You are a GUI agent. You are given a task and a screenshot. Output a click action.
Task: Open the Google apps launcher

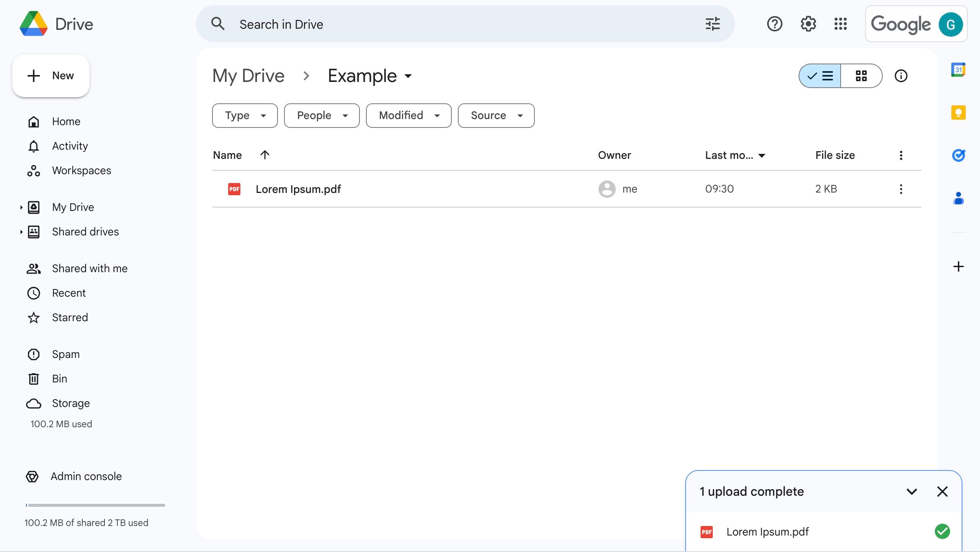pyautogui.click(x=841, y=24)
